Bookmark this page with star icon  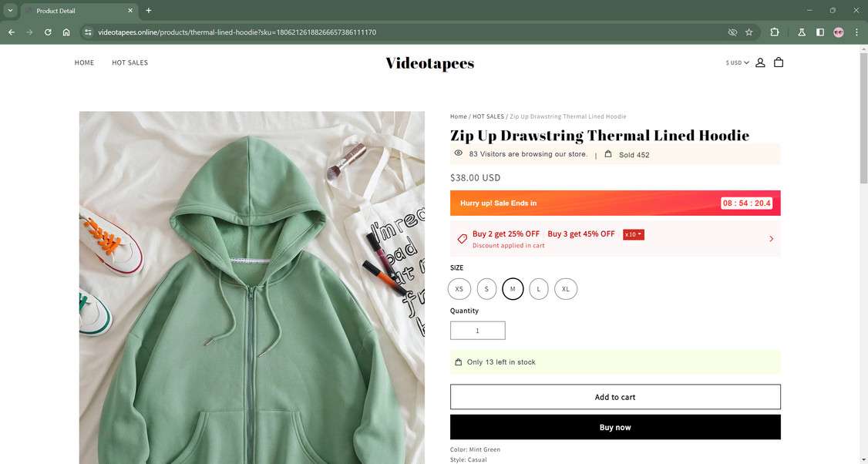pyautogui.click(x=749, y=32)
